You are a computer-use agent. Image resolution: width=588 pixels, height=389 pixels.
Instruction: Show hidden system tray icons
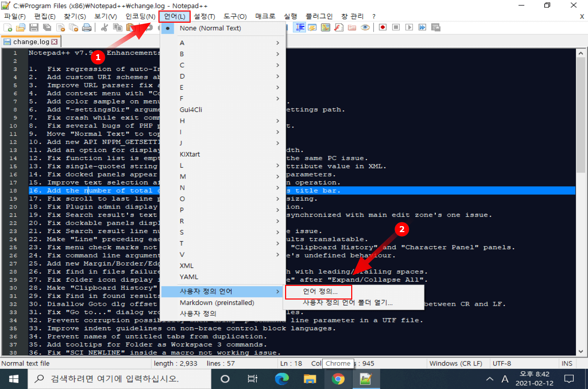click(x=490, y=379)
